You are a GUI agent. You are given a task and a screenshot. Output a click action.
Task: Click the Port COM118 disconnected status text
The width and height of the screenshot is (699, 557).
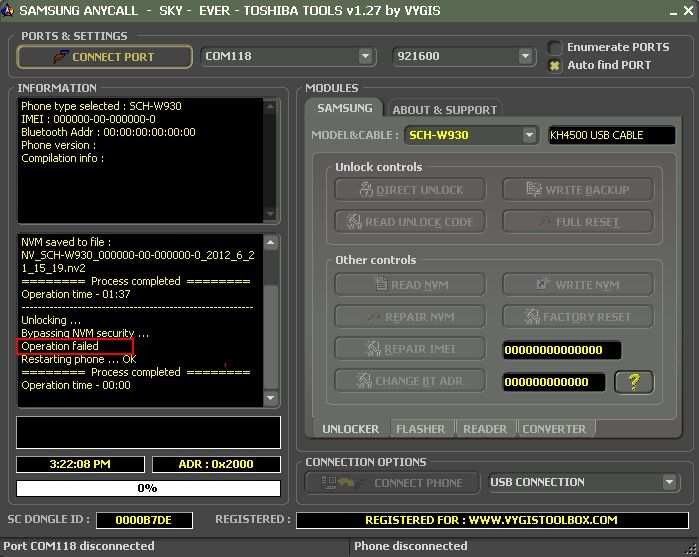79,546
